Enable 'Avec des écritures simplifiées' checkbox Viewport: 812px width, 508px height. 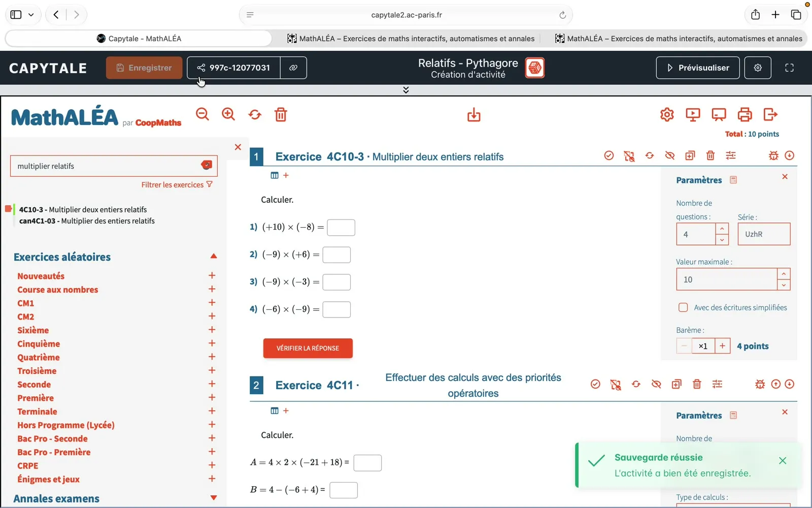[683, 307]
